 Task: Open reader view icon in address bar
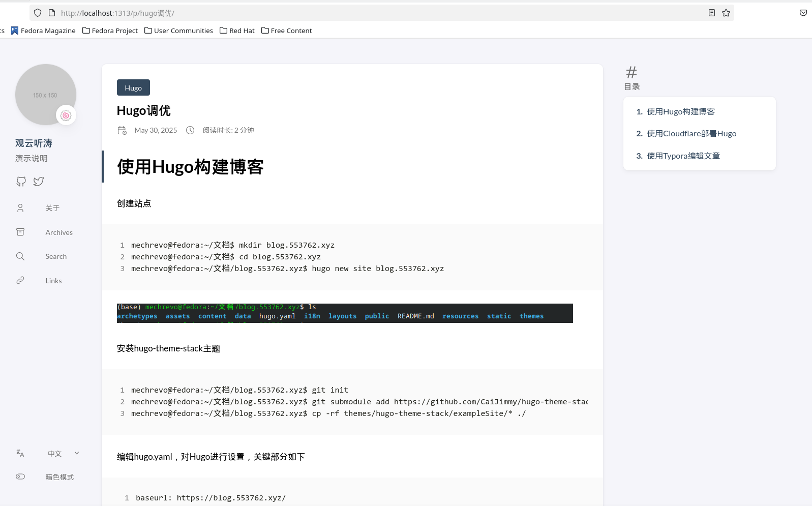click(712, 13)
